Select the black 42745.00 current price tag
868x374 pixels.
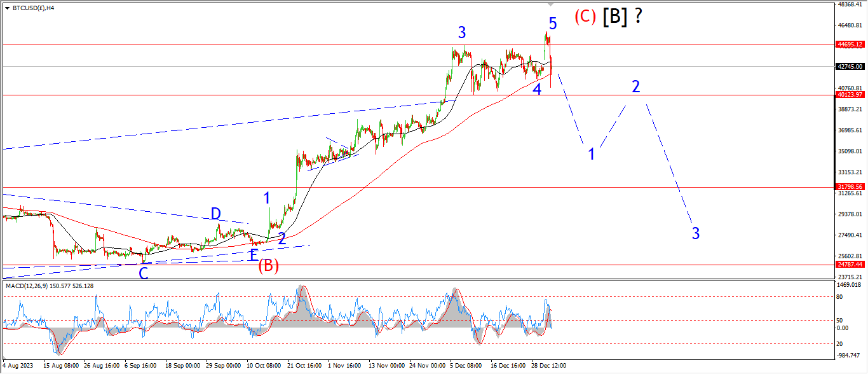(x=850, y=66)
